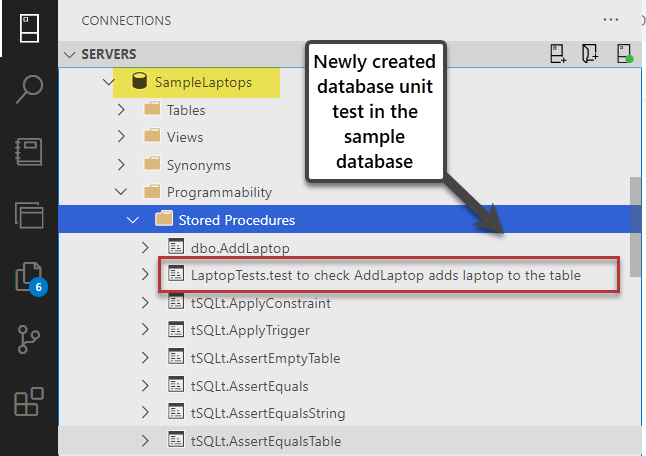Select the Synonyms folder
646x456 pixels.
(x=198, y=165)
